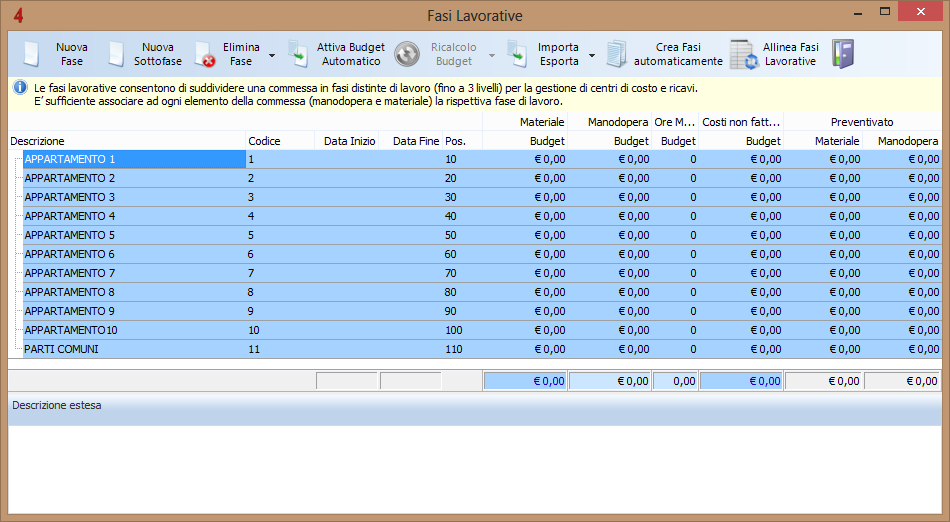Click the Descrizione estesa text area
This screenshot has width=950, height=522.
tap(474, 469)
